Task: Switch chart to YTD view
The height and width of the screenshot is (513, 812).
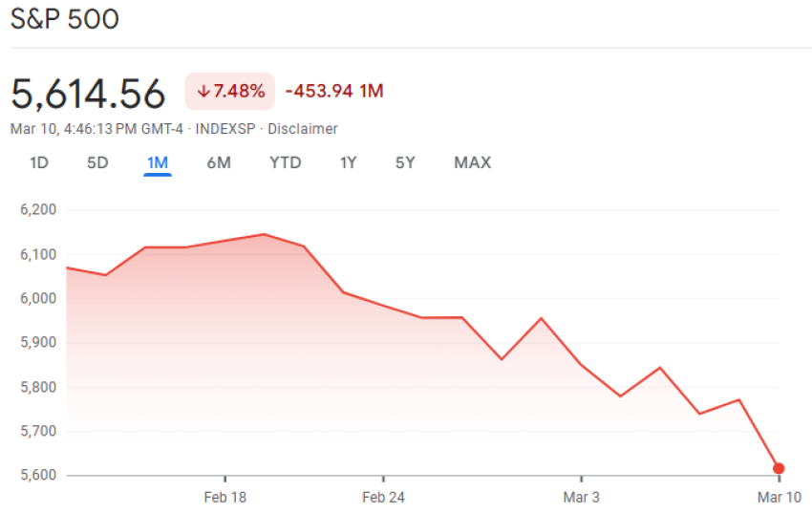Action: 285,162
